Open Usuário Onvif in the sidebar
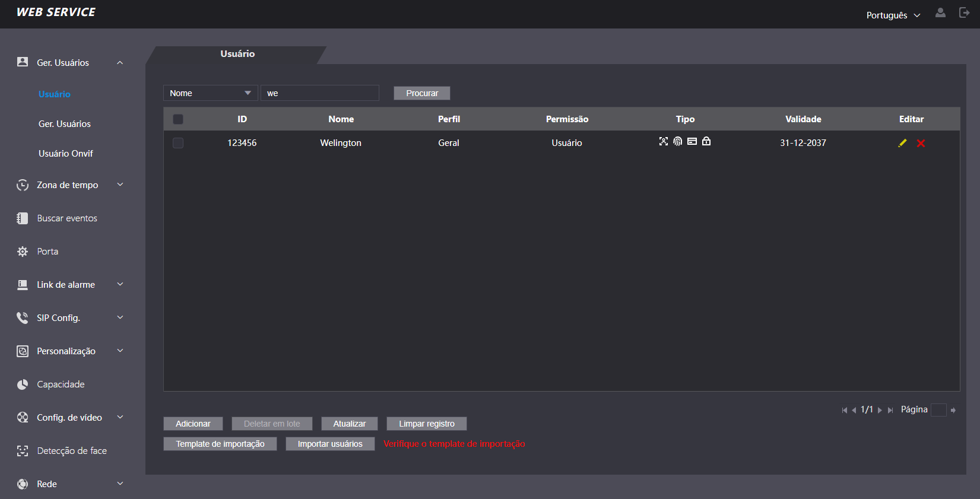The image size is (980, 499). [x=66, y=154]
